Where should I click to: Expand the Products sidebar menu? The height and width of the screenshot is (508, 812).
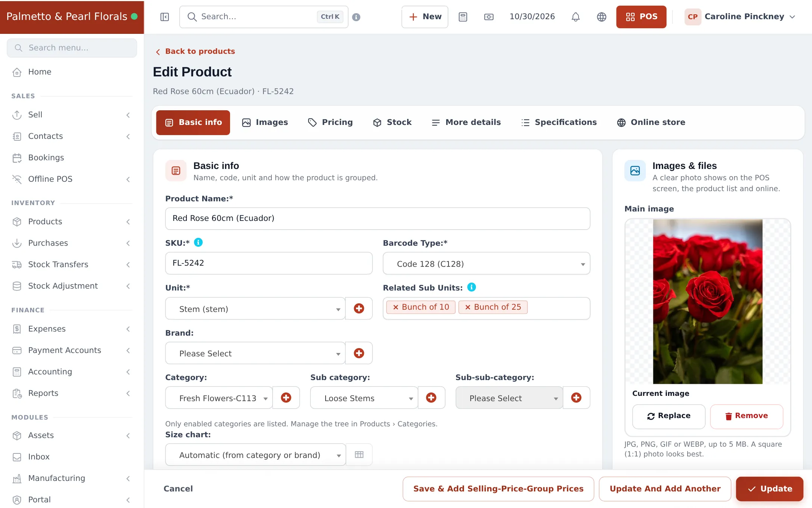coord(72,222)
